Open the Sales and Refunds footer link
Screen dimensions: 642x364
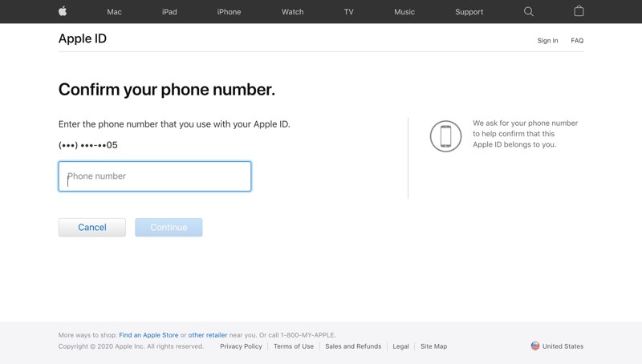tap(353, 346)
